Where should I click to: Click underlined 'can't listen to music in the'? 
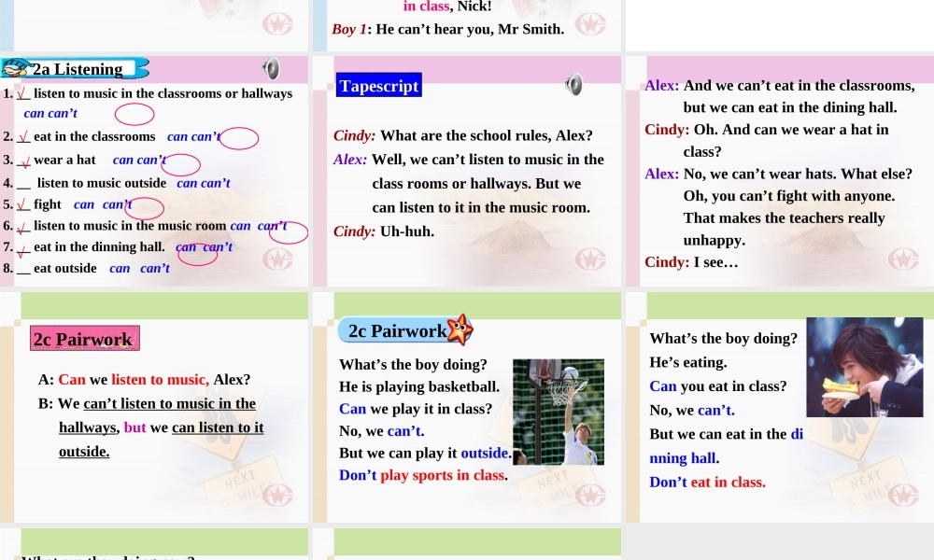[x=170, y=404]
